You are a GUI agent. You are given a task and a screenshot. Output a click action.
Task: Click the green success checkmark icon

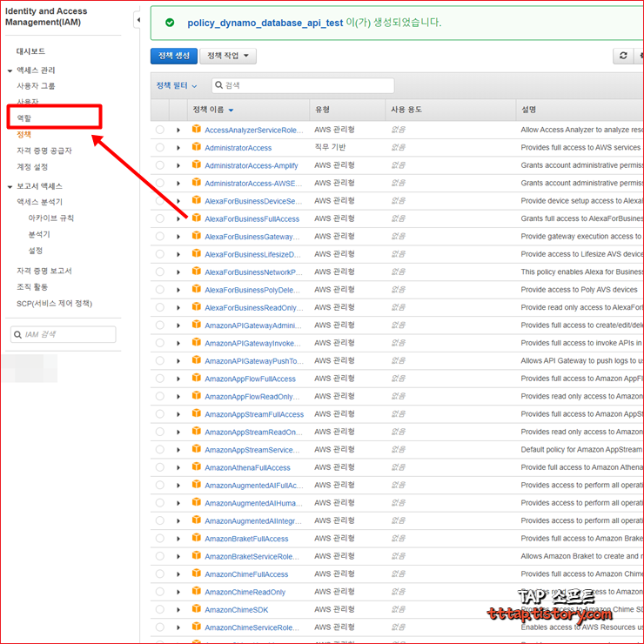tap(170, 23)
